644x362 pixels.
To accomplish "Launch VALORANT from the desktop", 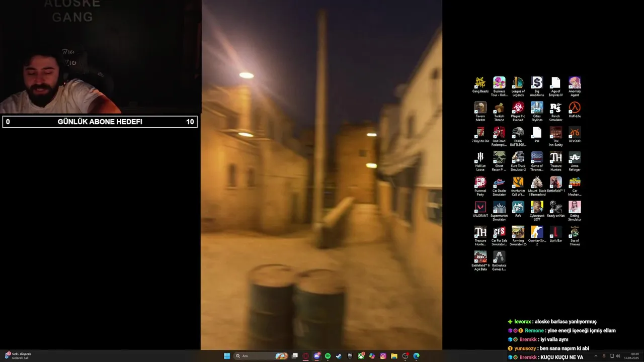I will click(x=480, y=209).
